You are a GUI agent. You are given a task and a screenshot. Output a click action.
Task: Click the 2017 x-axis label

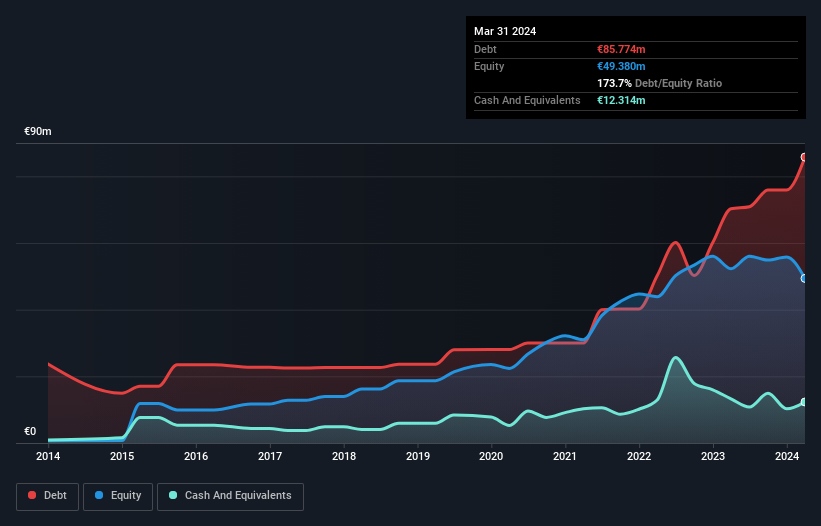[x=270, y=456]
